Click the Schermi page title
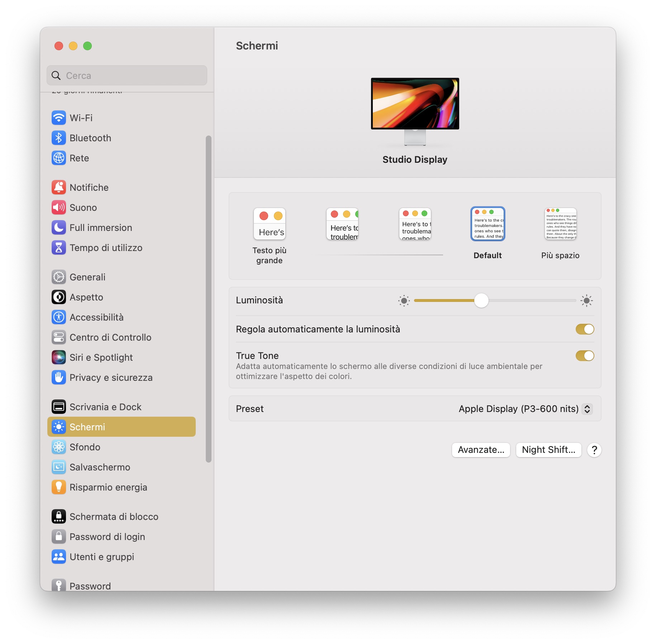Viewport: 656px width, 644px height. click(257, 46)
